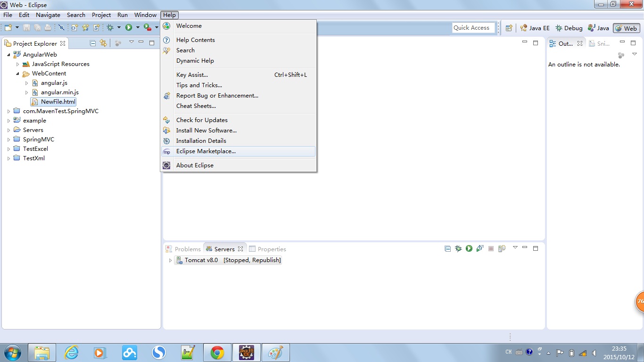Collapse the AngularWeb project node

click(9, 55)
